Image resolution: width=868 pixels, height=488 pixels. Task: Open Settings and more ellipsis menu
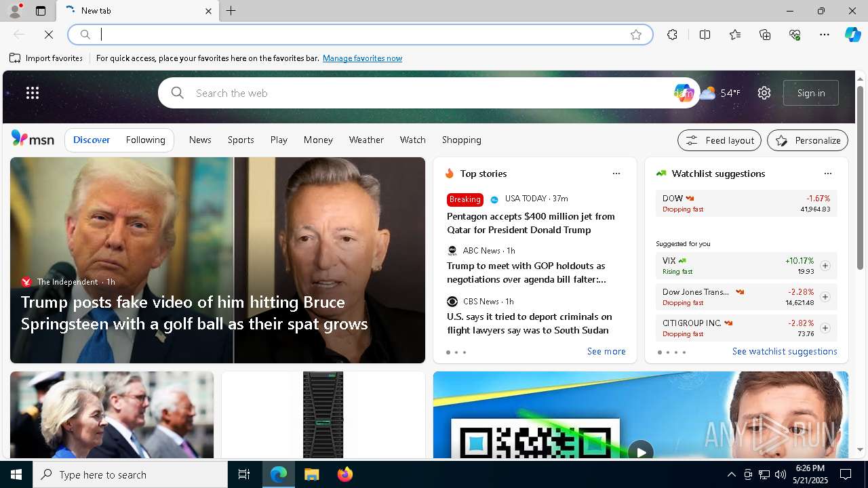(x=825, y=35)
